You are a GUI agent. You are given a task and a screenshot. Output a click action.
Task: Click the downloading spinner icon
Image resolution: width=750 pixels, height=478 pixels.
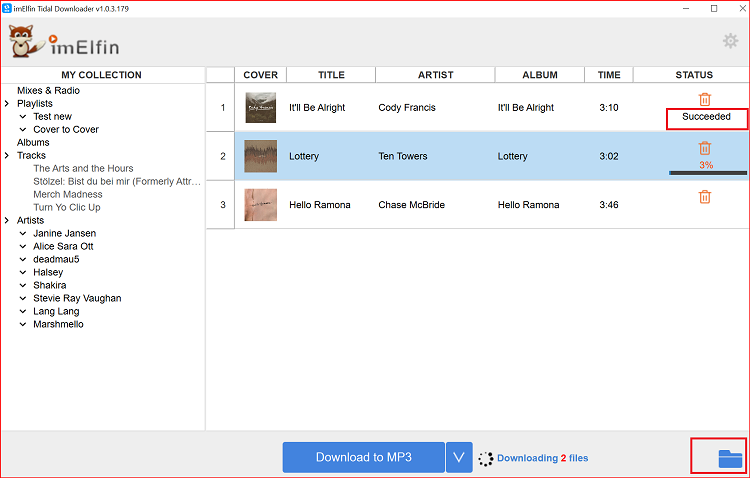click(485, 458)
